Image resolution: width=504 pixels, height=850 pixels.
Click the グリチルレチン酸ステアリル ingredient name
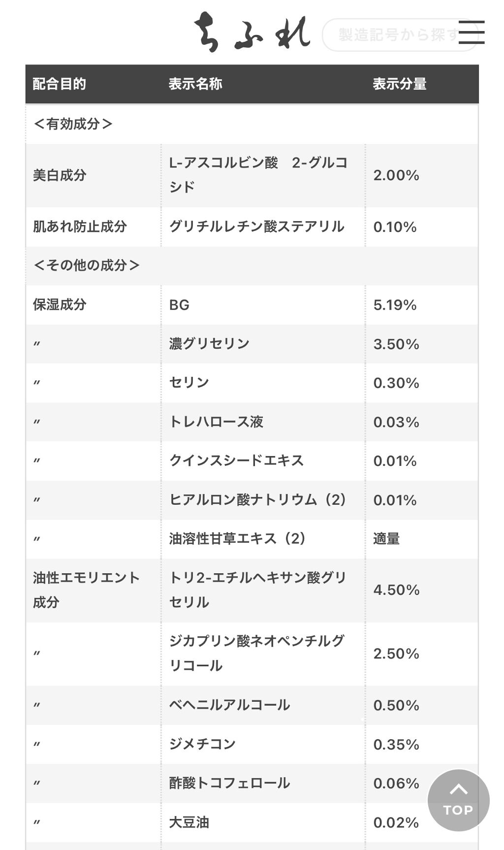[256, 227]
